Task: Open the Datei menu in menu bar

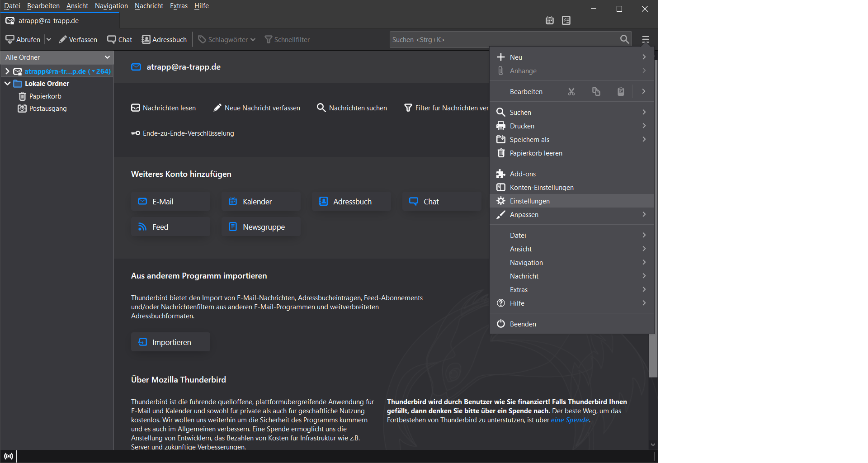Action: click(x=12, y=6)
